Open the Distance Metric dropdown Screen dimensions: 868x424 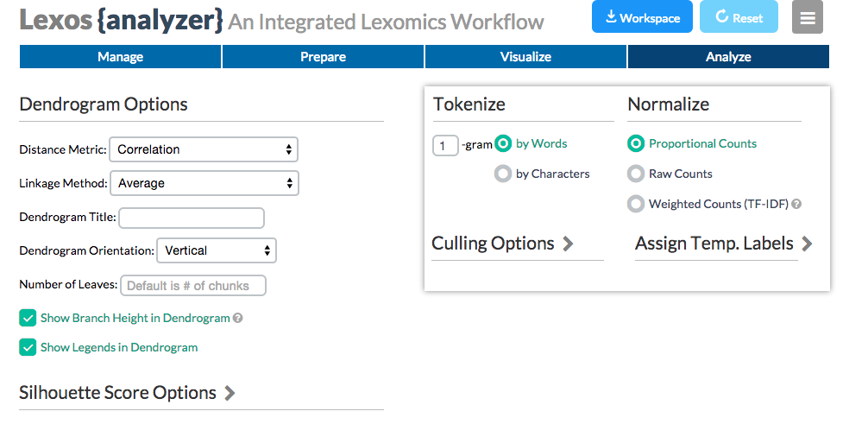pos(204,149)
